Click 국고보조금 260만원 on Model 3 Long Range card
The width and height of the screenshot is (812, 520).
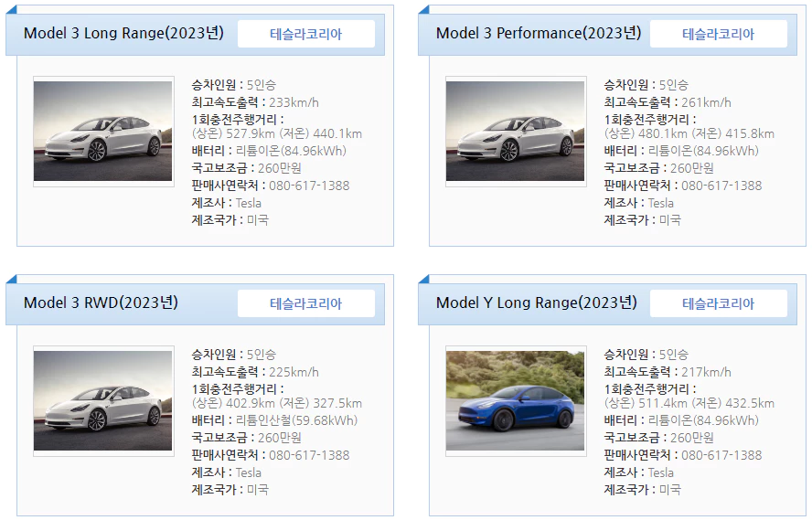click(247, 168)
